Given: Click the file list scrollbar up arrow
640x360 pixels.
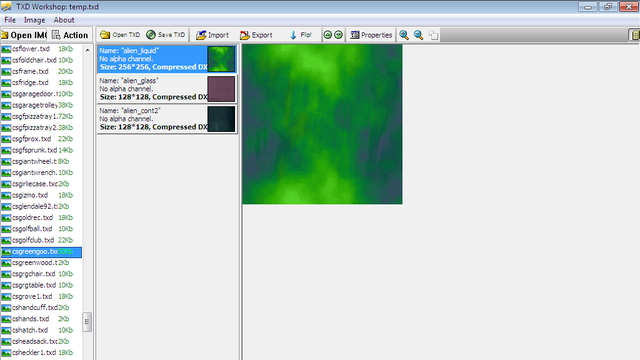Looking at the screenshot, I should [87, 50].
